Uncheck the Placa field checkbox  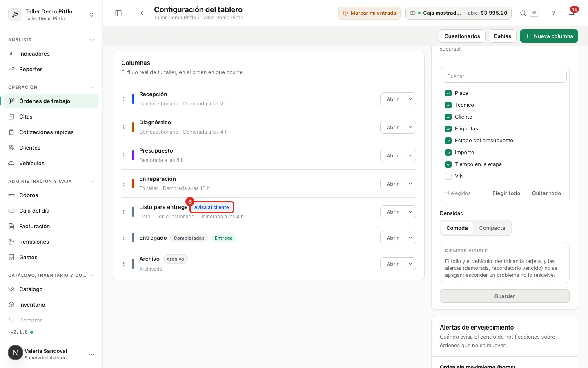[x=448, y=93]
